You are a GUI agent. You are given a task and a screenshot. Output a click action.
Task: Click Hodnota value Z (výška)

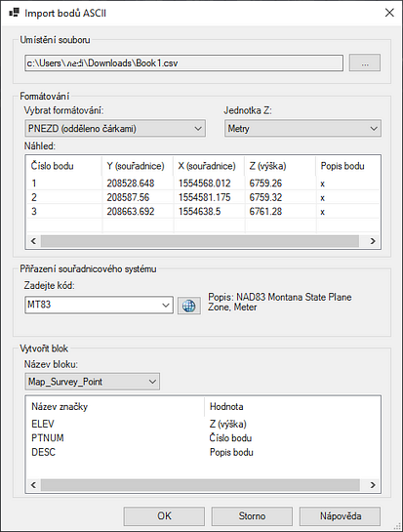tap(228, 424)
